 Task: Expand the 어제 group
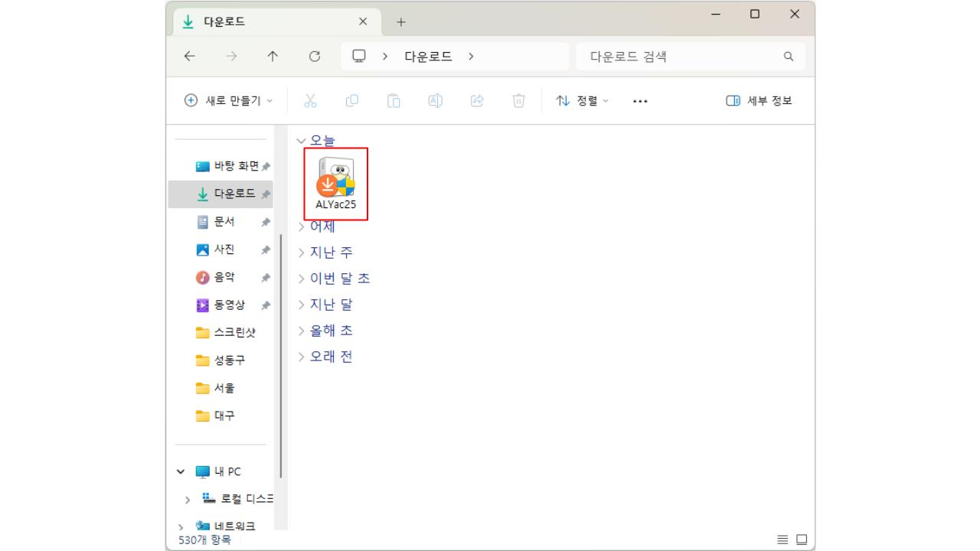click(x=301, y=227)
